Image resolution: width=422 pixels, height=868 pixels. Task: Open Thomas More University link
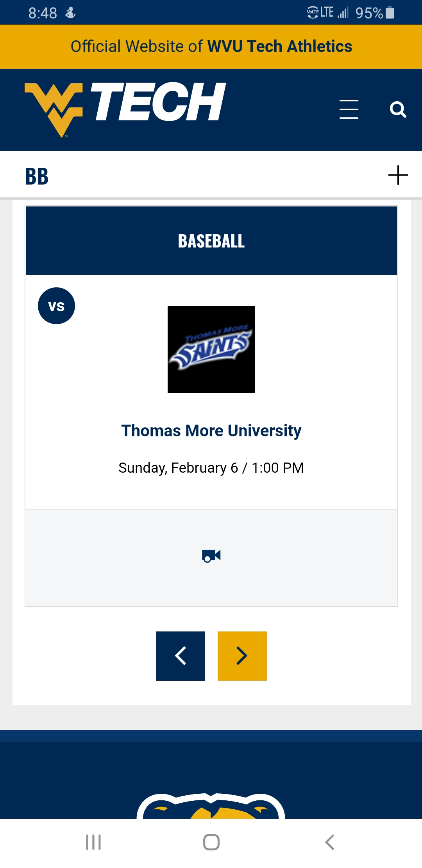(x=211, y=430)
